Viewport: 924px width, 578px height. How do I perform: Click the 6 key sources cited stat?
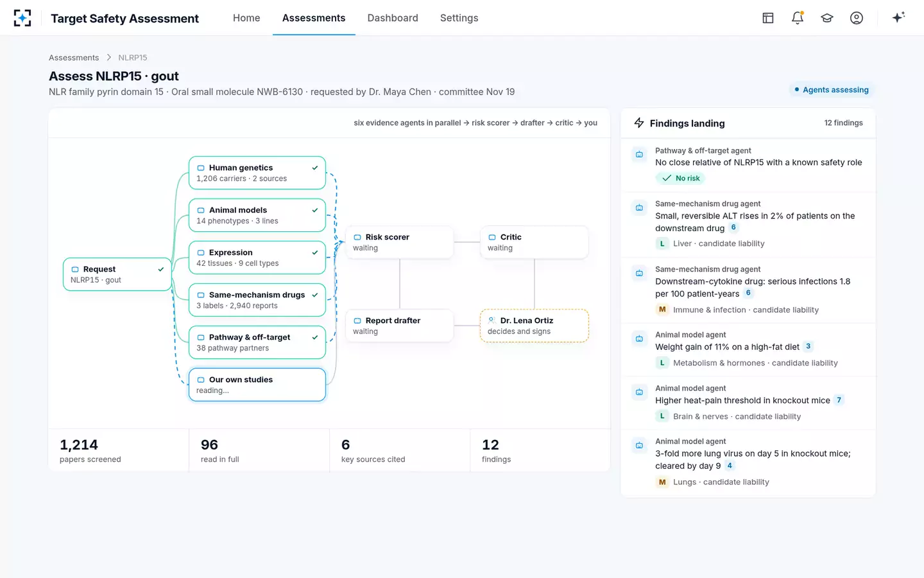(400, 450)
